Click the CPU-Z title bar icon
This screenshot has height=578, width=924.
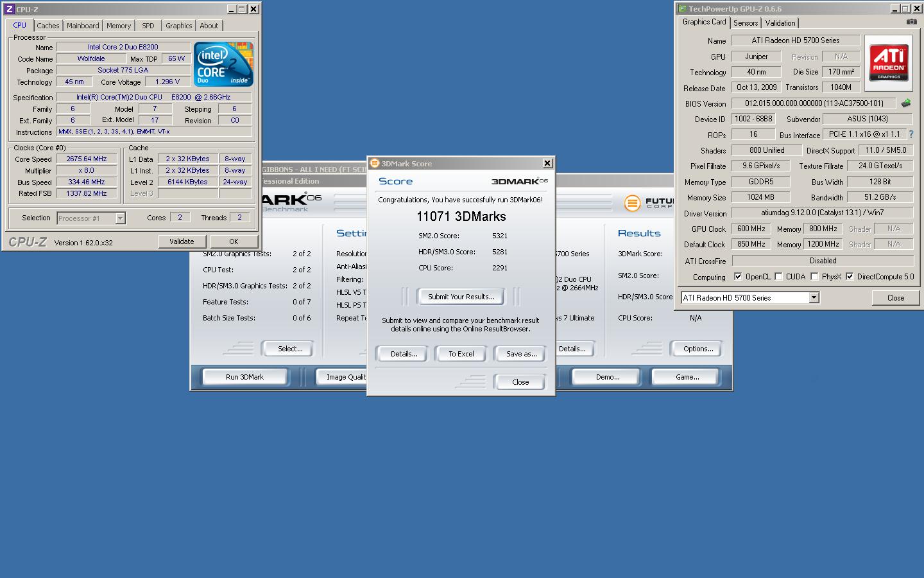pyautogui.click(x=9, y=9)
